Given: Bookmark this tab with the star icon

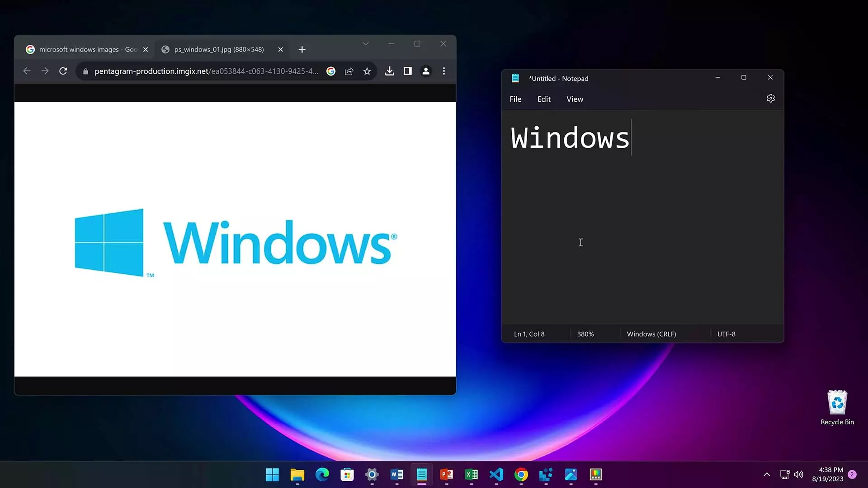Looking at the screenshot, I should (x=367, y=71).
